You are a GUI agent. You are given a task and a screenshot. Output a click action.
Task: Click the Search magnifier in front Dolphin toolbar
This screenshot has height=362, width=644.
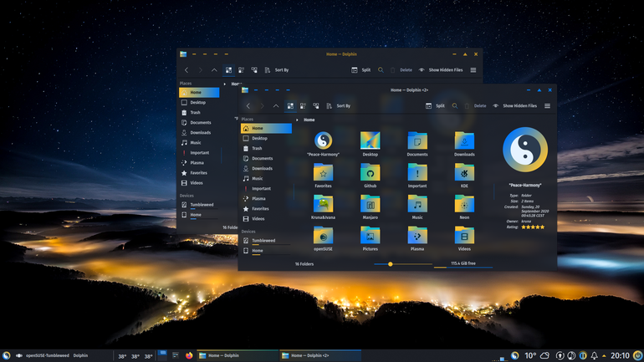[455, 106]
